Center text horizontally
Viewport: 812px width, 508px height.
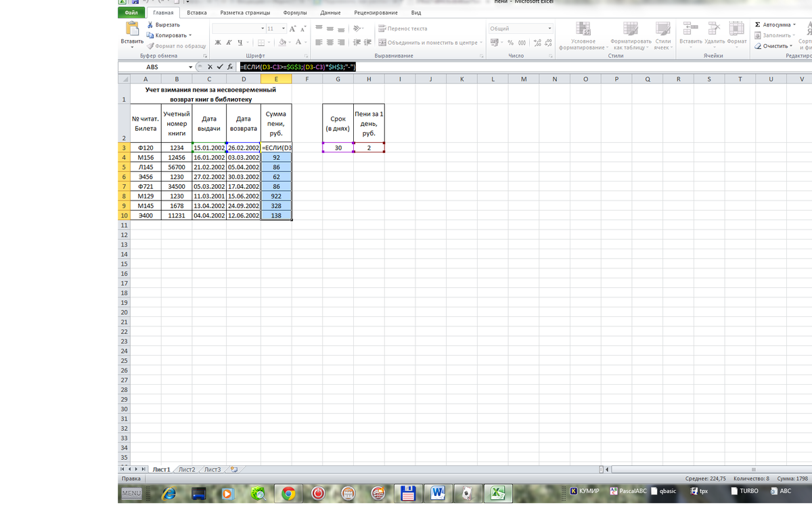(332, 42)
